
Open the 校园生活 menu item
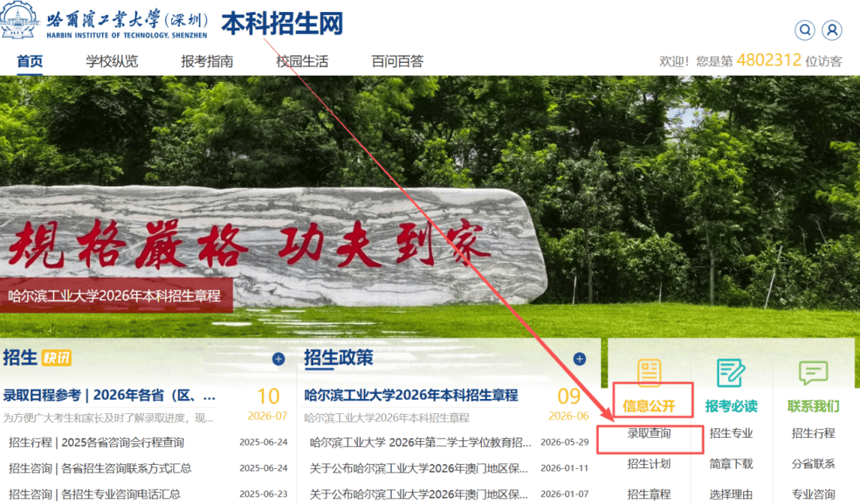click(x=303, y=61)
